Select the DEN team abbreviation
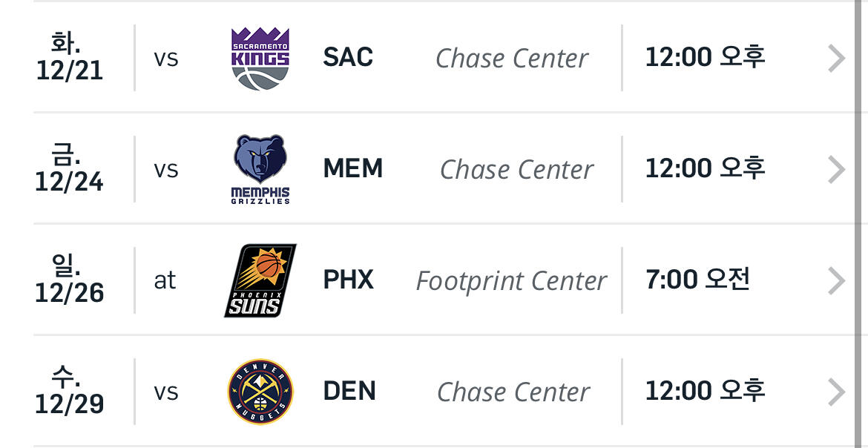This screenshot has height=448, width=868. click(349, 392)
